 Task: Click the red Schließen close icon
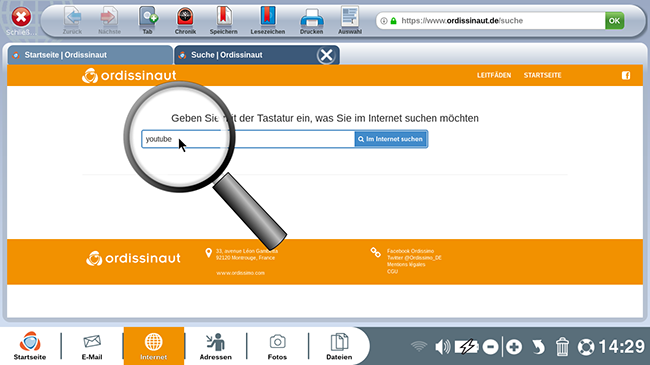tap(21, 17)
